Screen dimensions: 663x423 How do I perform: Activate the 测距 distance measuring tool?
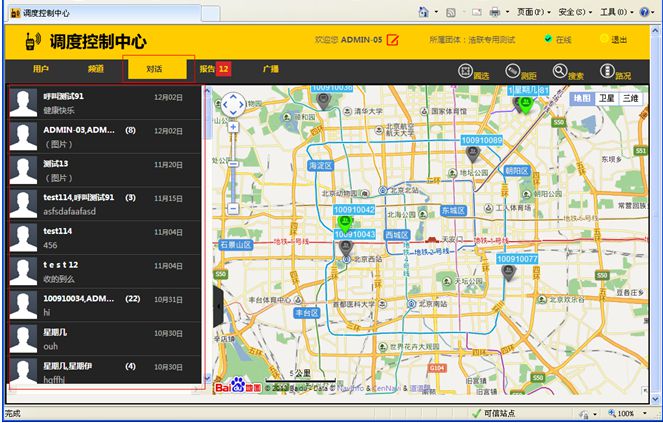pos(521,72)
